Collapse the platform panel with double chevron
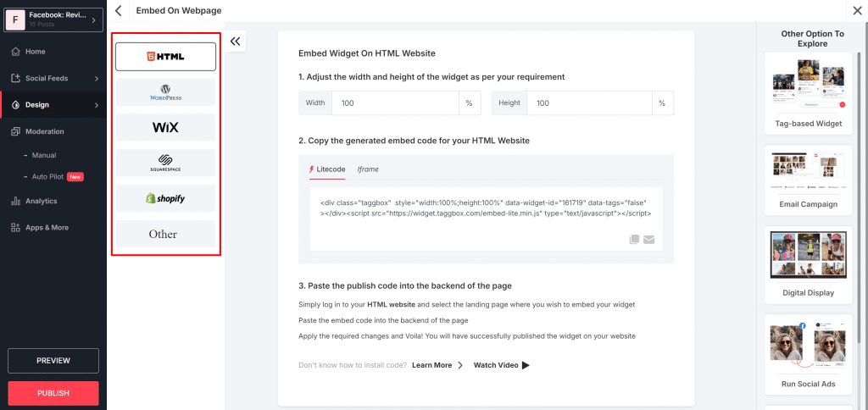This screenshot has width=868, height=410. [236, 41]
